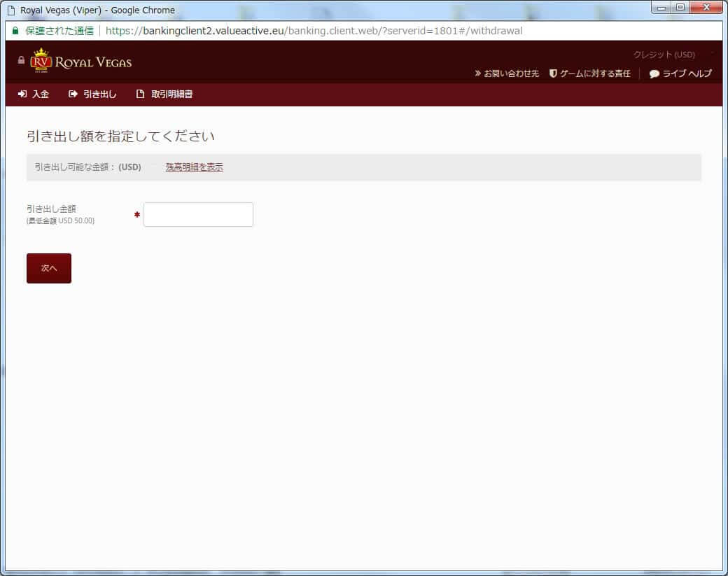728x576 pixels.
Task: Maximize the Chrome window
Action: coord(680,8)
